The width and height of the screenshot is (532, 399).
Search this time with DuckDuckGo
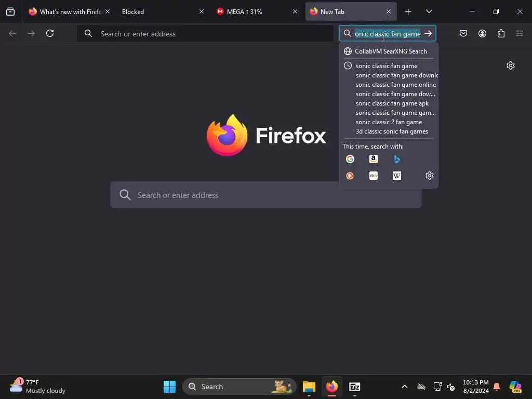point(350,176)
